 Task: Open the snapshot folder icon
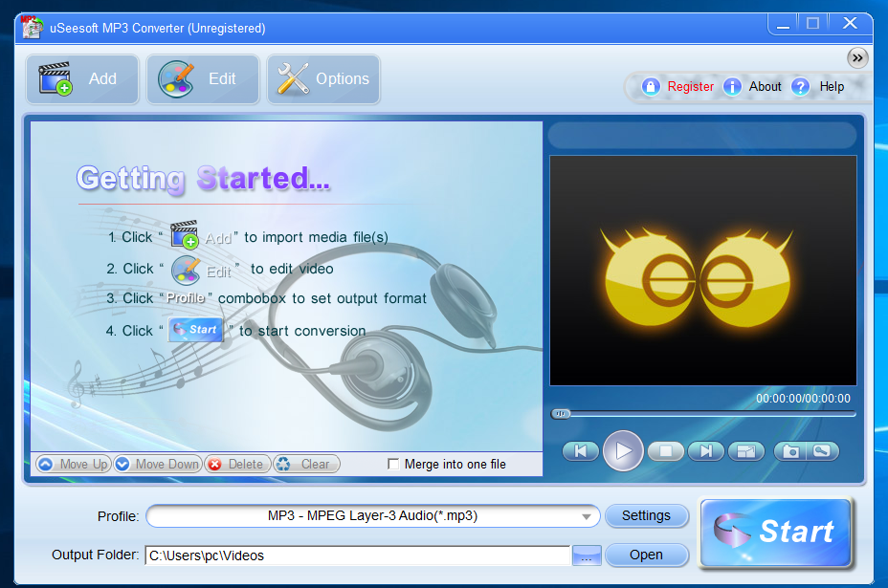(x=822, y=451)
